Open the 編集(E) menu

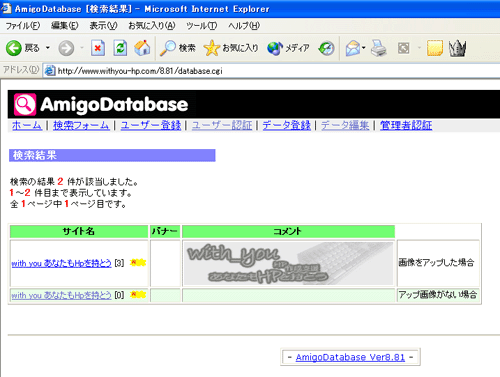tap(65, 26)
